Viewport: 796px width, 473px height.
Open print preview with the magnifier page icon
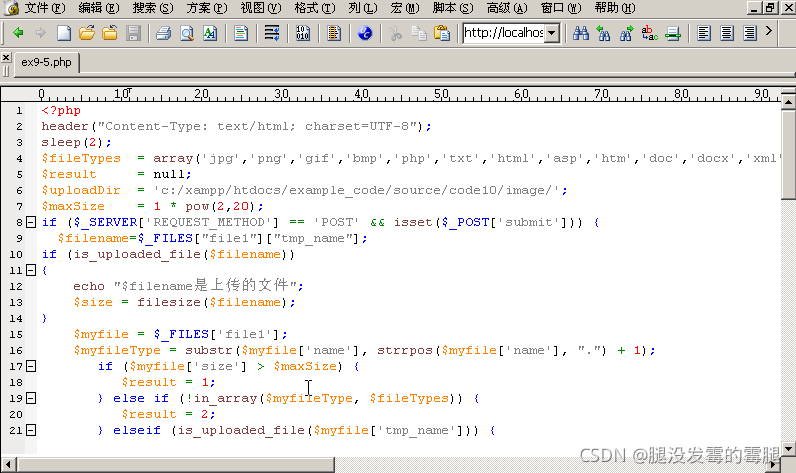[x=187, y=33]
